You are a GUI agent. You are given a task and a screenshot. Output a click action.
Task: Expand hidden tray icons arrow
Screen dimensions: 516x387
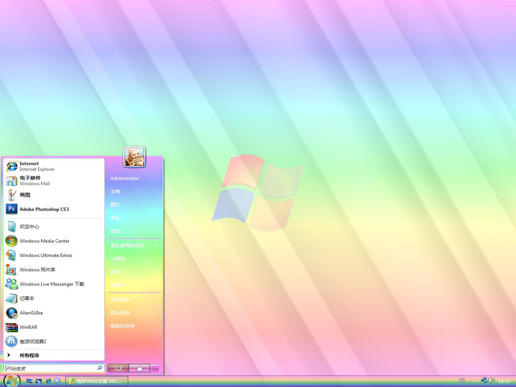tap(472, 381)
